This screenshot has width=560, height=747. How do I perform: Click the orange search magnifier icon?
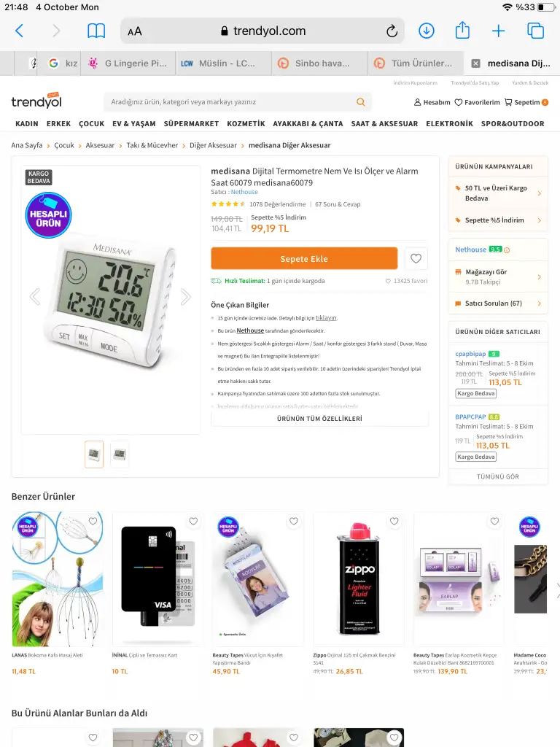360,102
